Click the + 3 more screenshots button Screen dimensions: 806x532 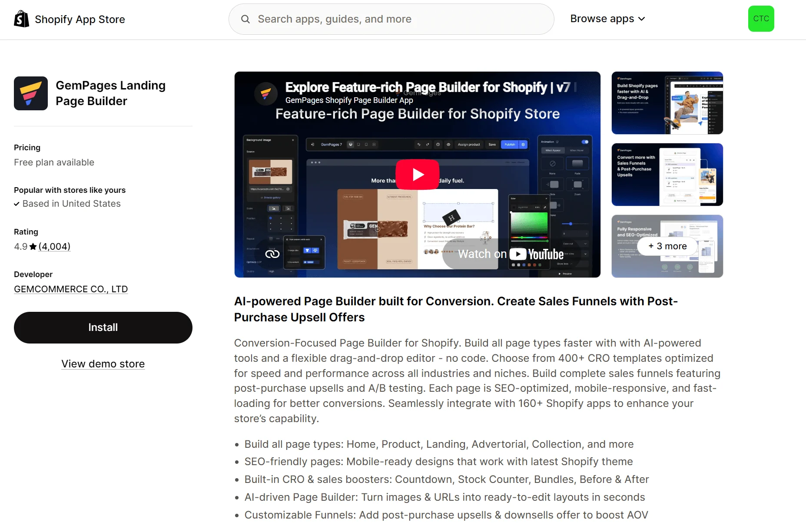coord(667,246)
